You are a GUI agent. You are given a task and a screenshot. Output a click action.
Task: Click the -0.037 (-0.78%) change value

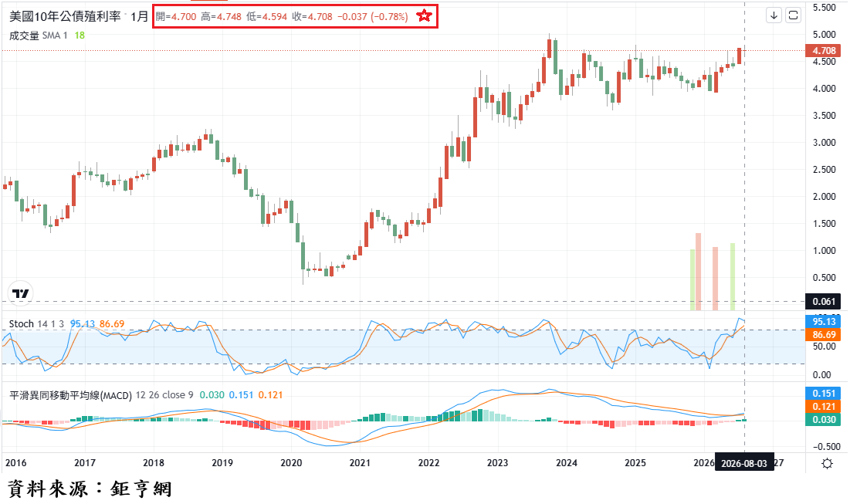pyautogui.click(x=372, y=16)
